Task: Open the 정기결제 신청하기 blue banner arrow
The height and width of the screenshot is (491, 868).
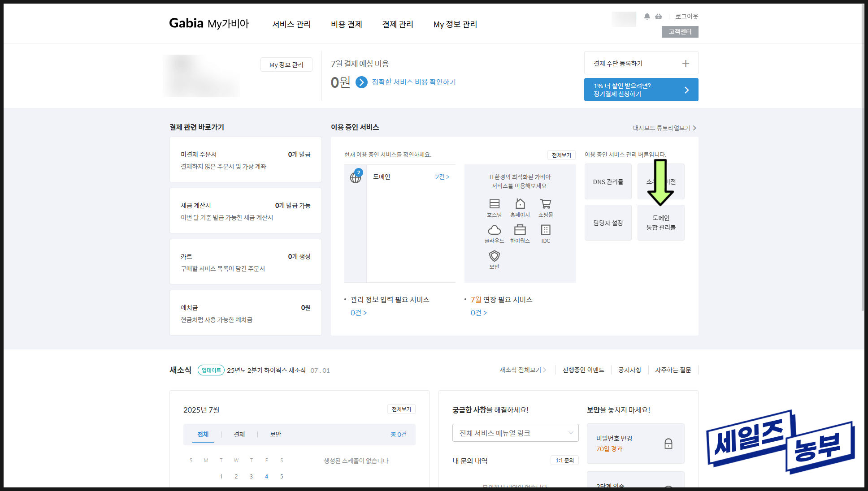Action: [686, 90]
